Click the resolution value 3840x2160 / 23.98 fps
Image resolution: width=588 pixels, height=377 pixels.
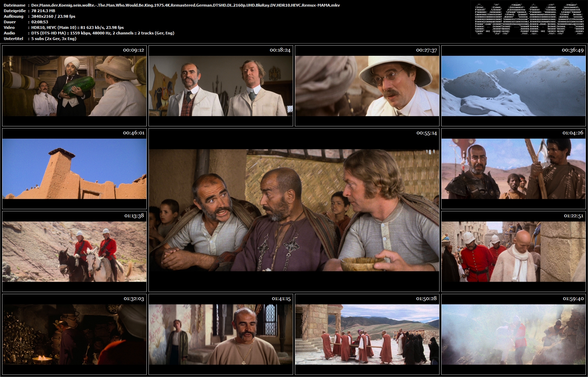[53, 16]
